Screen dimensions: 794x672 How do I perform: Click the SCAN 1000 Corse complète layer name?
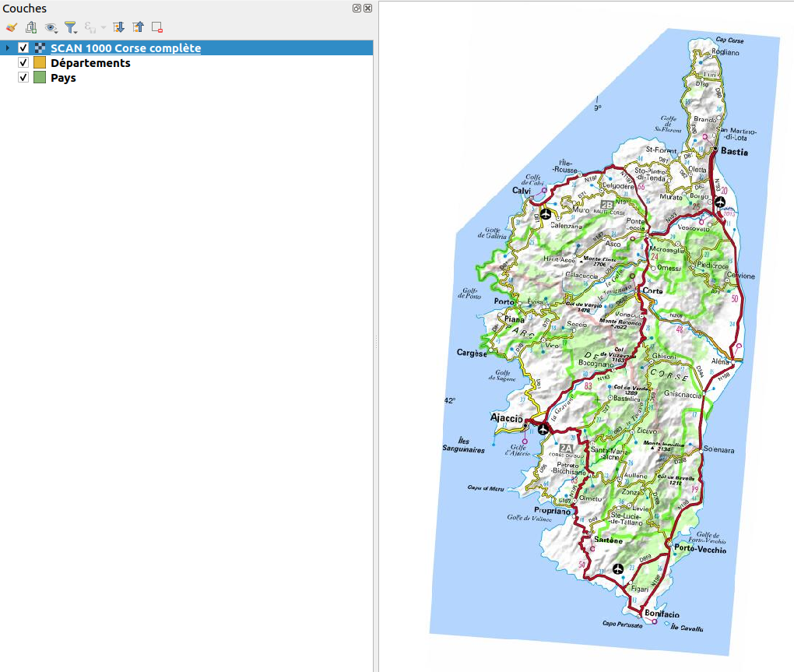[x=125, y=48]
